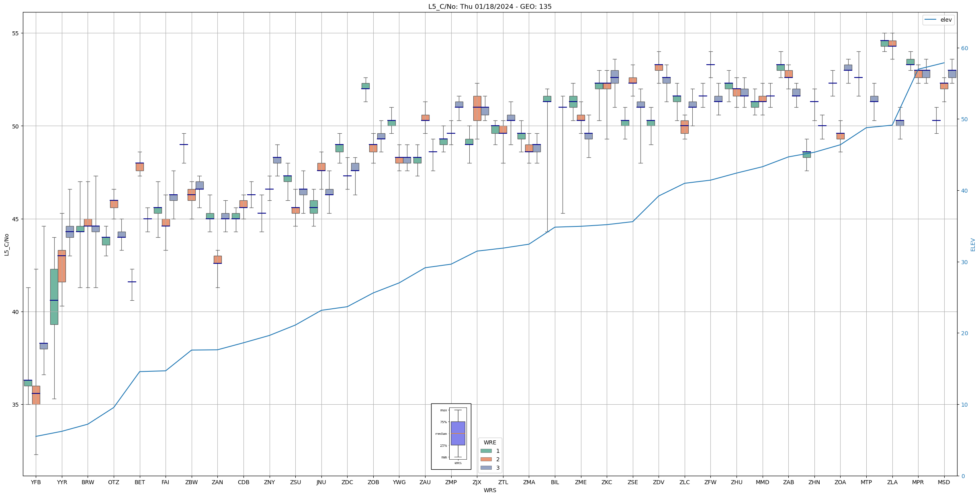
Task: Click the 55 tick on left axis
Action: [15, 33]
